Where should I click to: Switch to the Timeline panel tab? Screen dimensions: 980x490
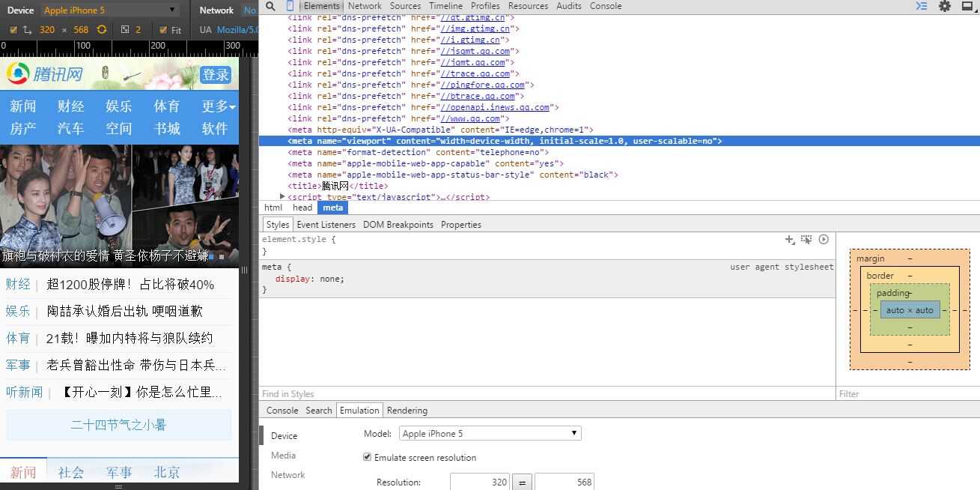tap(445, 6)
